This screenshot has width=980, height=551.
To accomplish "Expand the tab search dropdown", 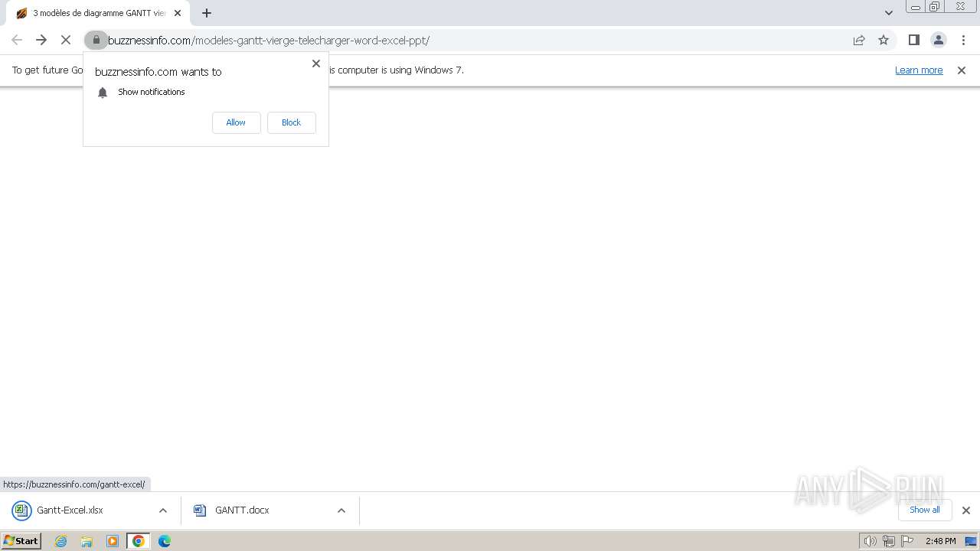I will click(x=889, y=13).
